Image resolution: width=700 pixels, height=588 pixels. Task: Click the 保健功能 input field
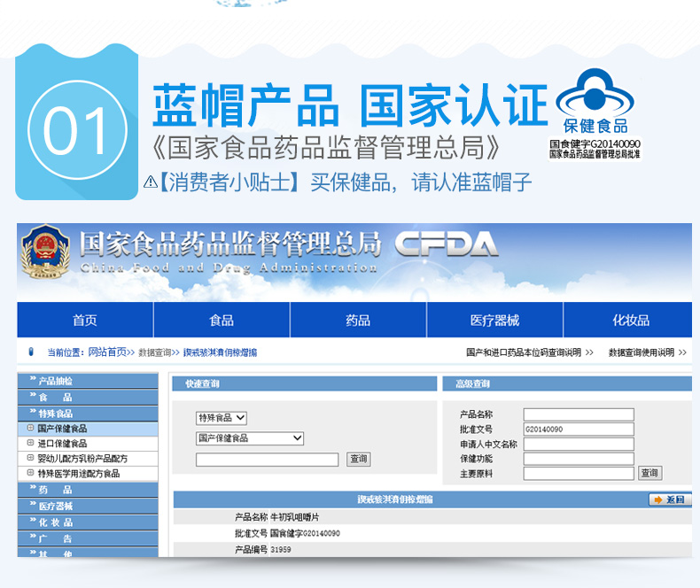579,459
